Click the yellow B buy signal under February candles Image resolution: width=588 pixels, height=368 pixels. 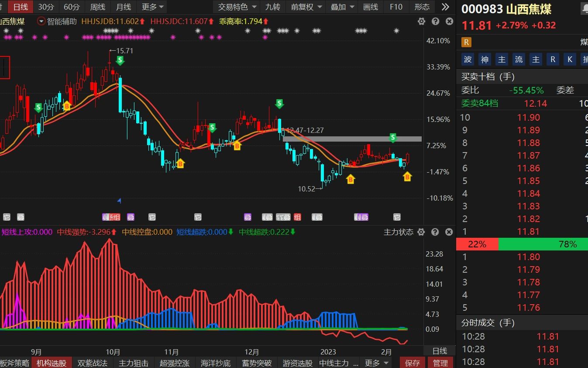click(407, 177)
